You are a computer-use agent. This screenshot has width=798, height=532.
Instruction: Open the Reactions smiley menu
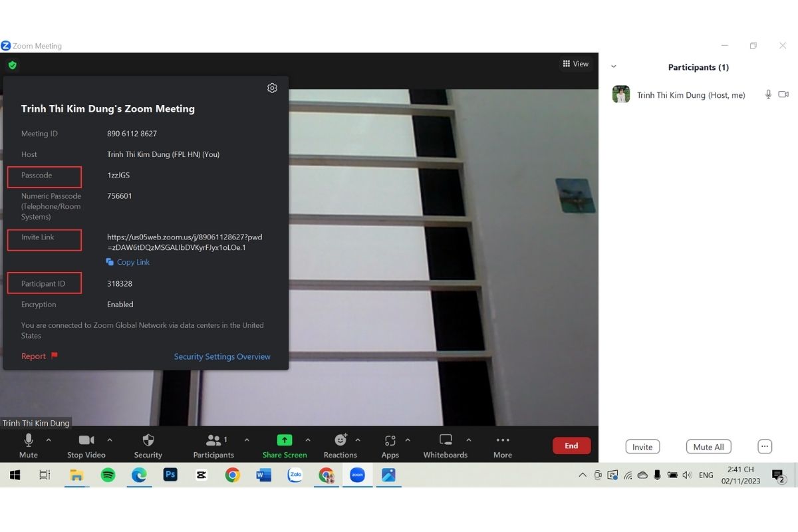point(340,446)
